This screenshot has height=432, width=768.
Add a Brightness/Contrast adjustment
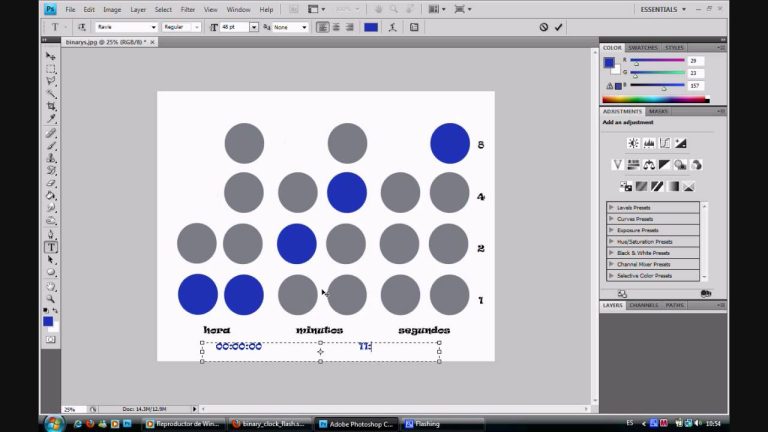click(633, 144)
